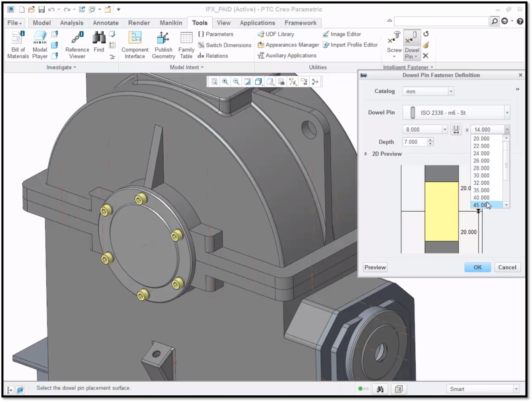Click Zoom In in graphics toolbar
The width and height of the screenshot is (532, 402).
[x=225, y=82]
